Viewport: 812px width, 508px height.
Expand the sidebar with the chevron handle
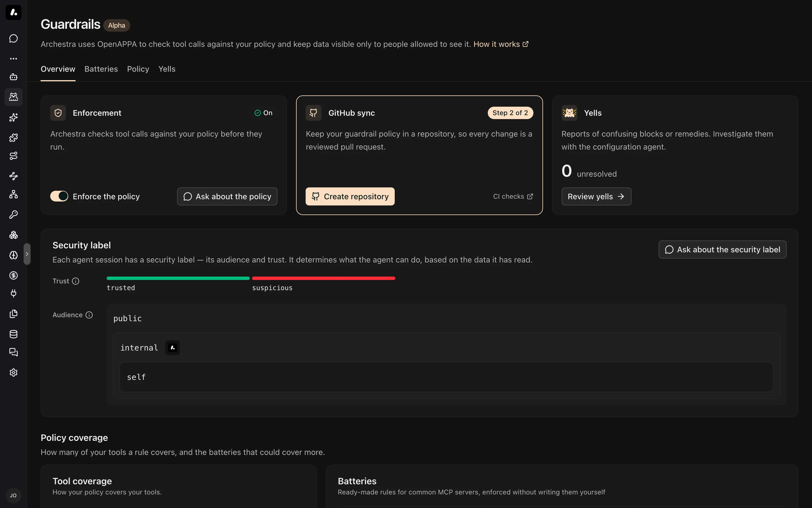(x=27, y=254)
